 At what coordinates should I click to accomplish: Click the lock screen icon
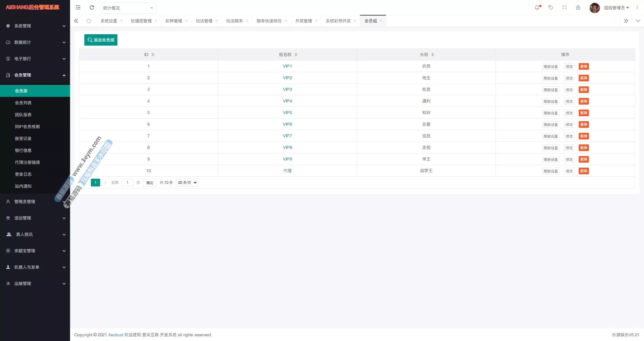578,8
